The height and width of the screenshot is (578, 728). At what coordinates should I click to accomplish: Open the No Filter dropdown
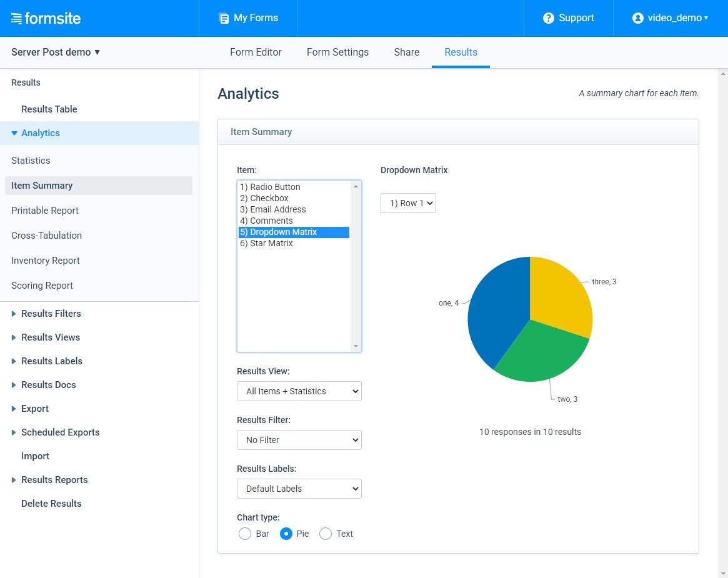299,439
